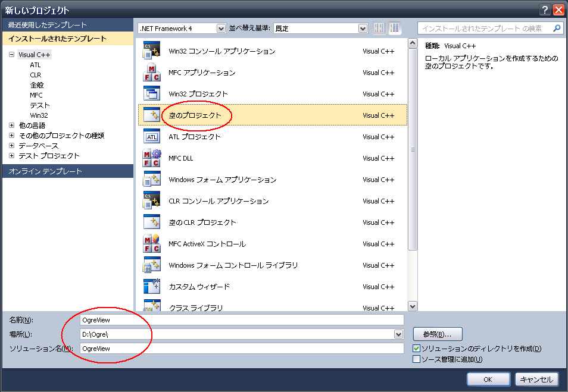Expand the 他の言語 tree node
Viewport: 568px width, 392px height.
(x=11, y=126)
